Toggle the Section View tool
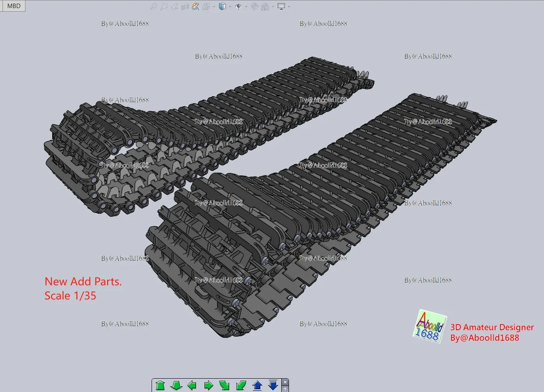 [x=185, y=6]
